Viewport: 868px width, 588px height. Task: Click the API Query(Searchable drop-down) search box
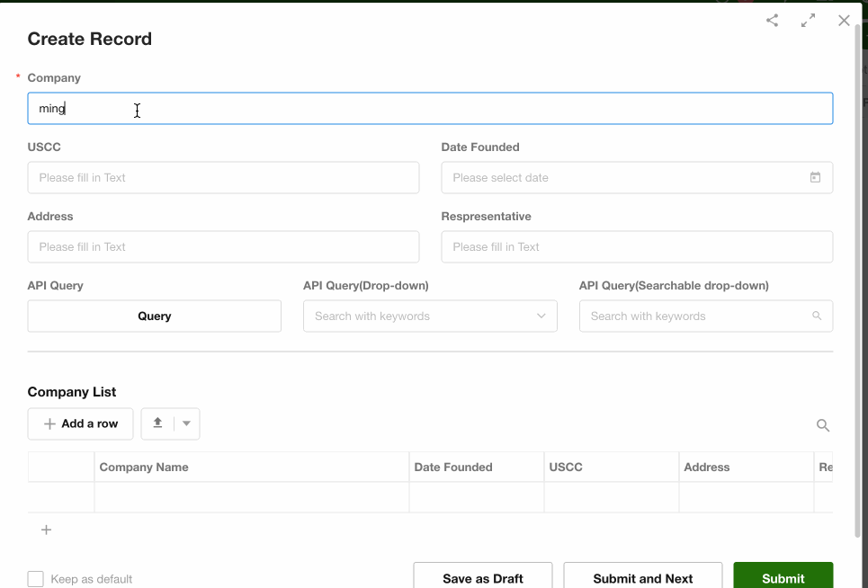tap(706, 316)
